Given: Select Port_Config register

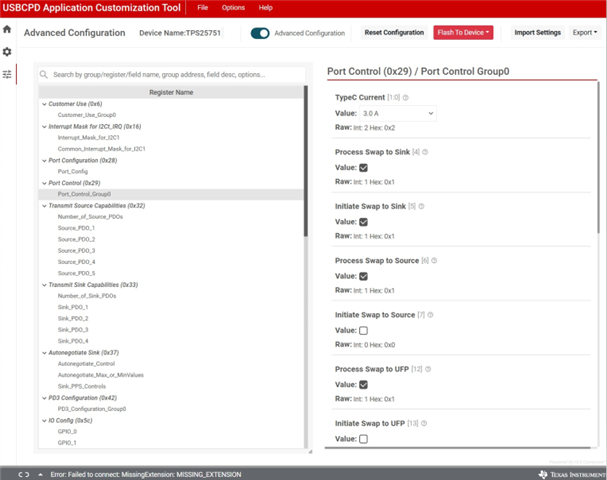Looking at the screenshot, I should pos(73,171).
